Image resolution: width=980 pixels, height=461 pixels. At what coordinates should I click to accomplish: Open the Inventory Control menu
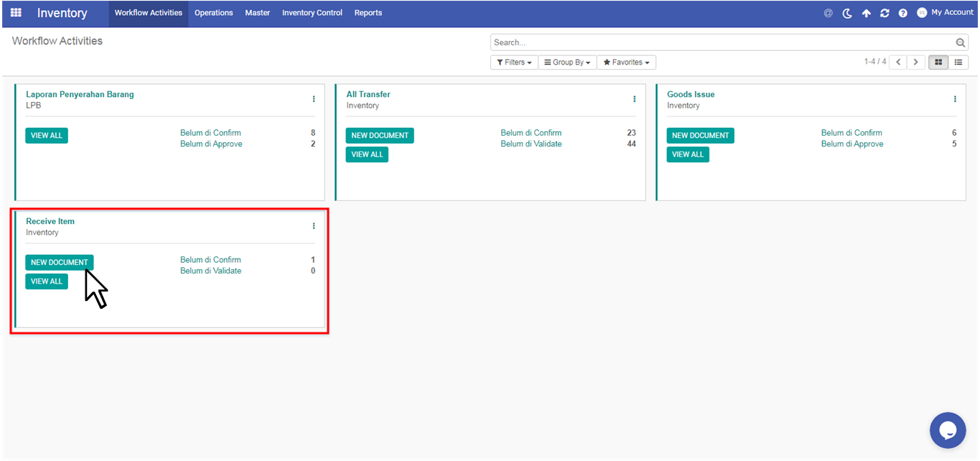(x=312, y=13)
